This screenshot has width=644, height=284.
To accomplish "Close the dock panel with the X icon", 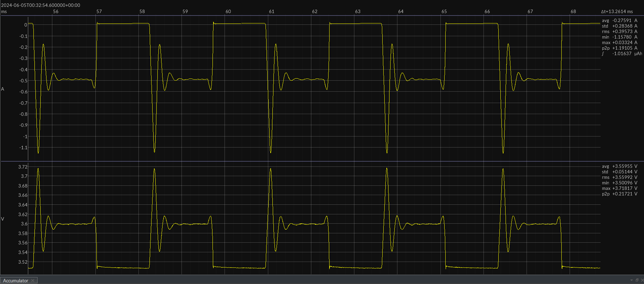I will tap(642, 280).
